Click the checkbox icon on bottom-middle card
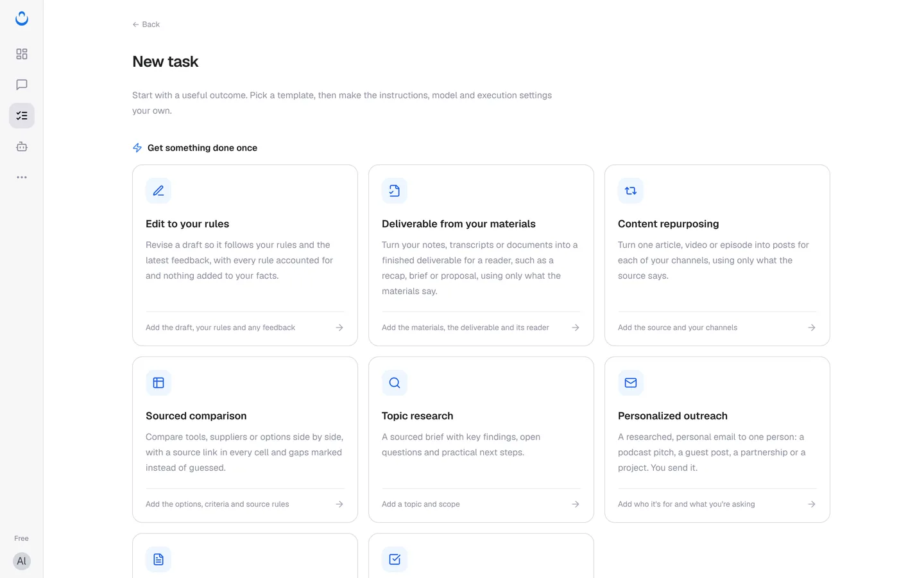This screenshot has width=924, height=578. coord(395,559)
